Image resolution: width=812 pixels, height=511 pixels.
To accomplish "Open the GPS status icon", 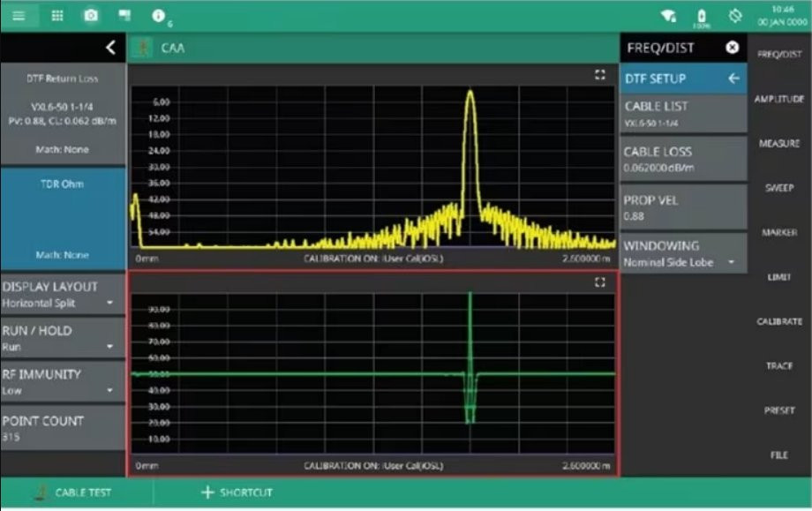I will [x=735, y=16].
